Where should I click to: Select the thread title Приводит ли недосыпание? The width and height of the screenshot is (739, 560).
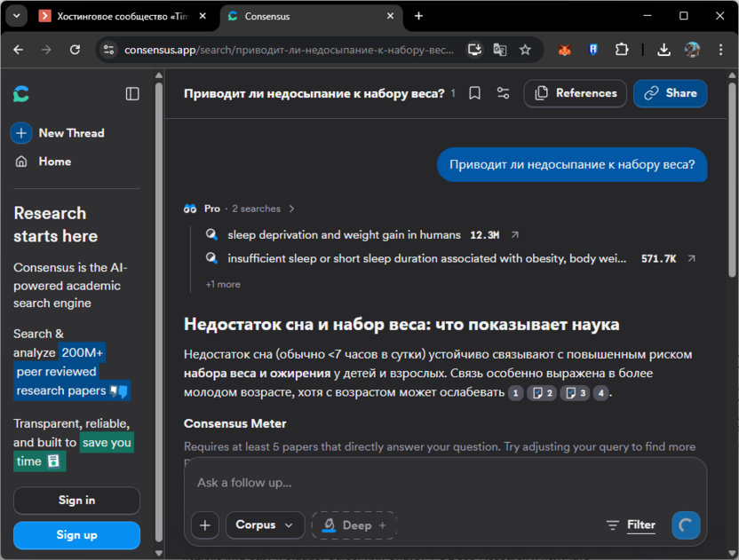[314, 93]
